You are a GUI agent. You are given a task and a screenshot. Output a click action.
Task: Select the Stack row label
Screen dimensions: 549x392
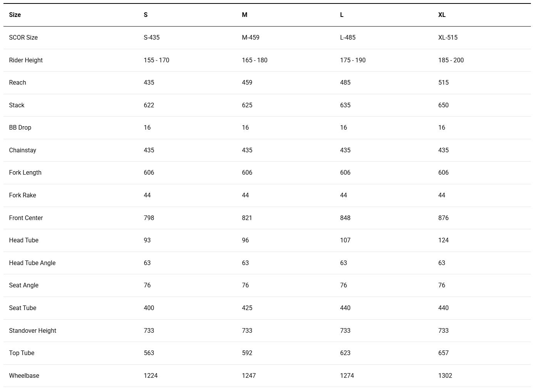tap(17, 105)
